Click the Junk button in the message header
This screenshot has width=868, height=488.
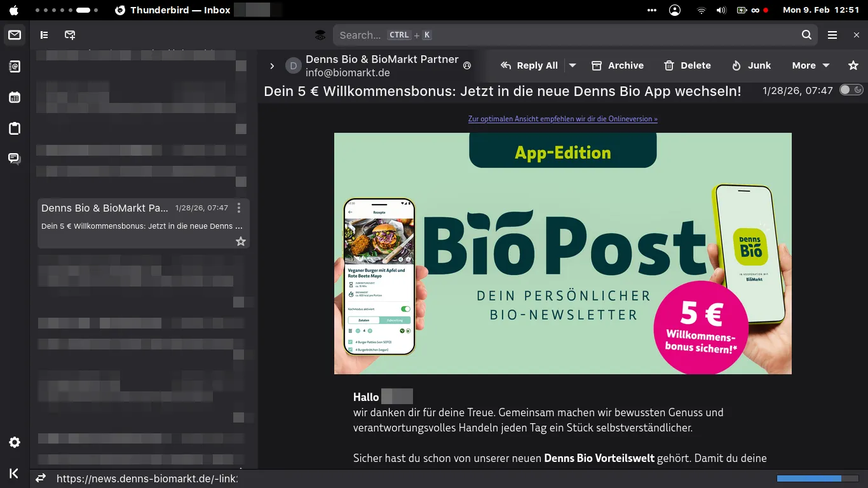751,65
